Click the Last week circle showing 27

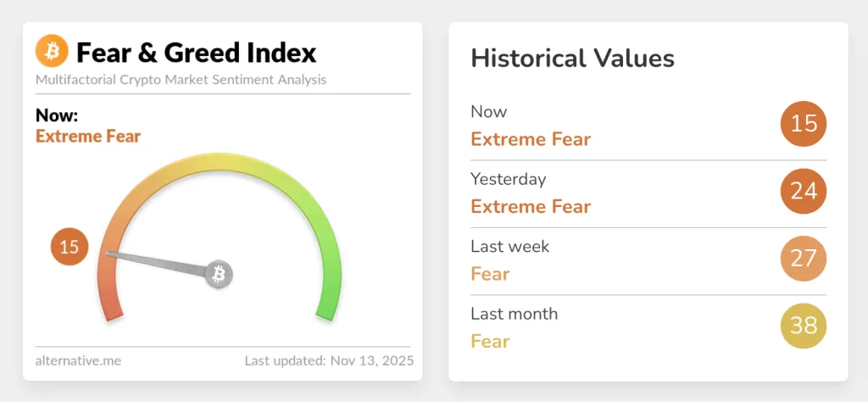point(803,258)
